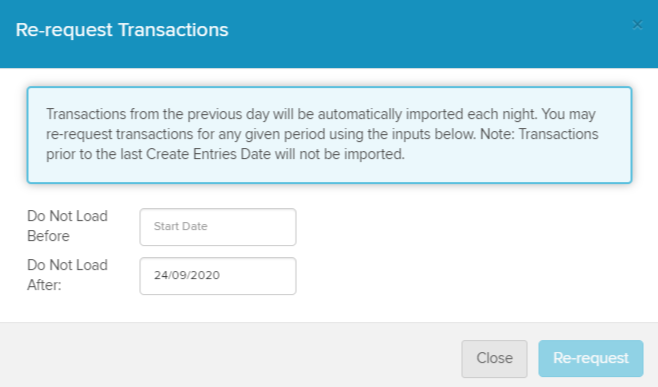
Task: Click the Do Not Load After label
Action: pos(67,275)
